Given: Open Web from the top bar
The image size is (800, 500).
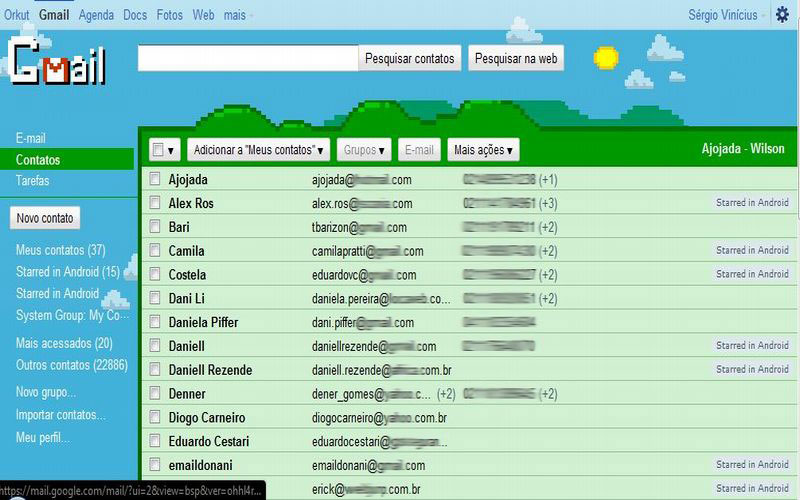Looking at the screenshot, I should (203, 15).
